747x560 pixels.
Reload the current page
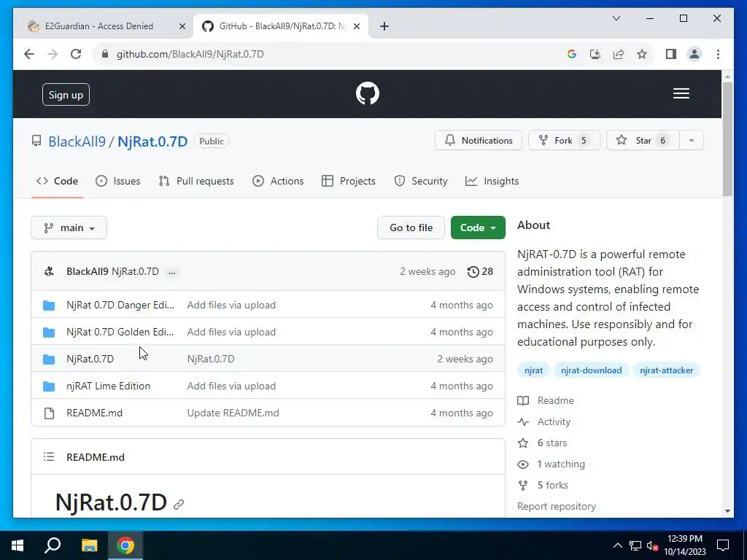click(x=76, y=54)
